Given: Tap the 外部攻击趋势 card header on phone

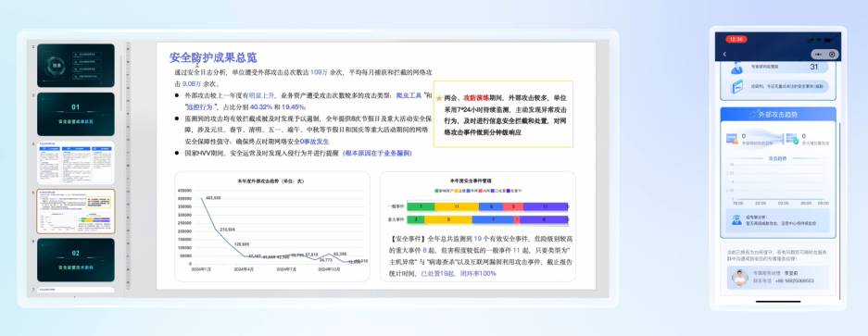Looking at the screenshot, I should pos(778,115).
